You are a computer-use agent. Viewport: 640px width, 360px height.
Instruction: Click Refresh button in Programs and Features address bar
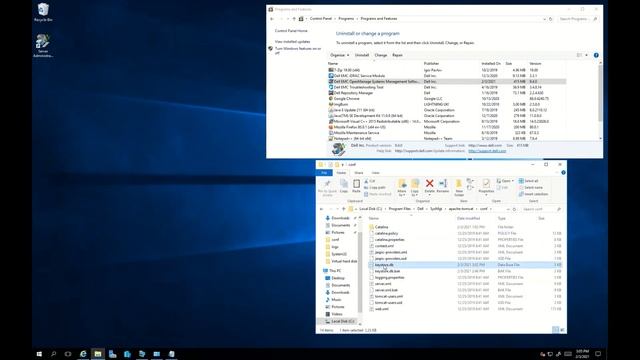(x=550, y=19)
